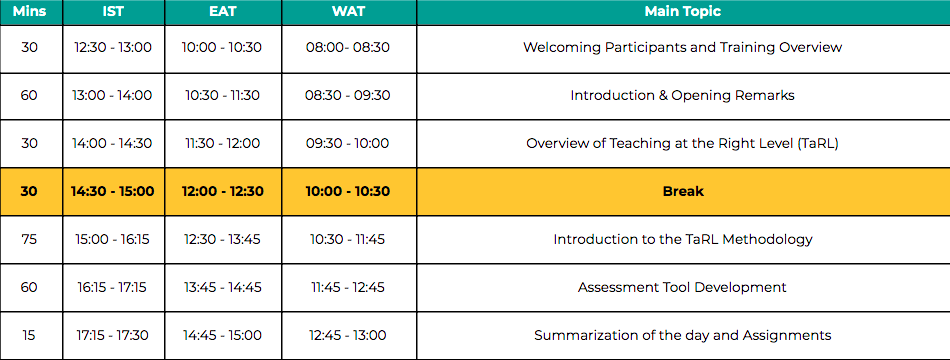Click Assessment Tool Development topic cell
This screenshot has height=360, width=950.
(683, 287)
